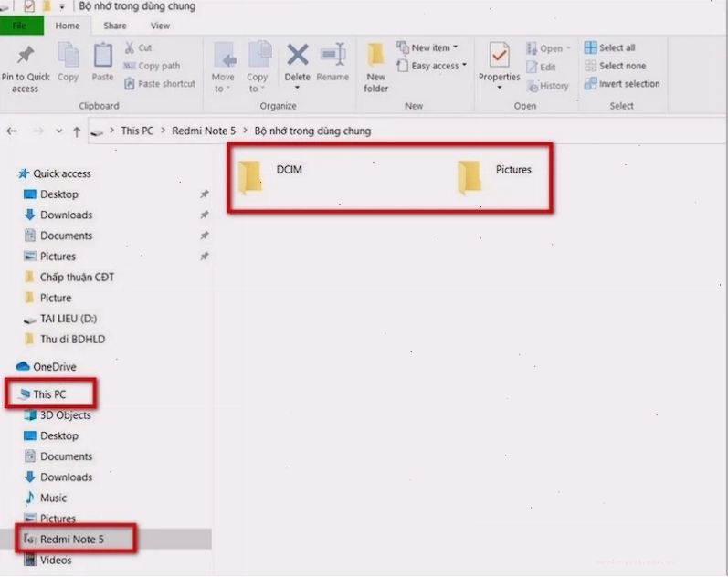Select Documents under This PC

click(58, 456)
